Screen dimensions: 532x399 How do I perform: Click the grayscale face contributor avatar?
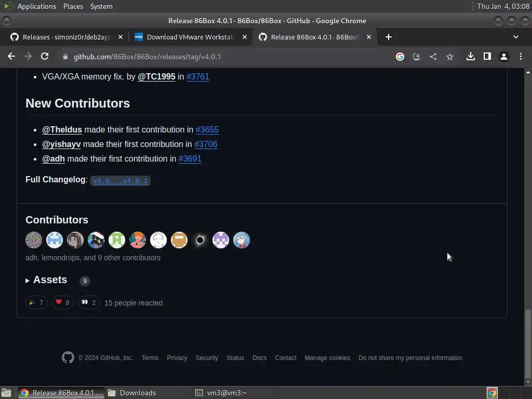[x=75, y=240]
